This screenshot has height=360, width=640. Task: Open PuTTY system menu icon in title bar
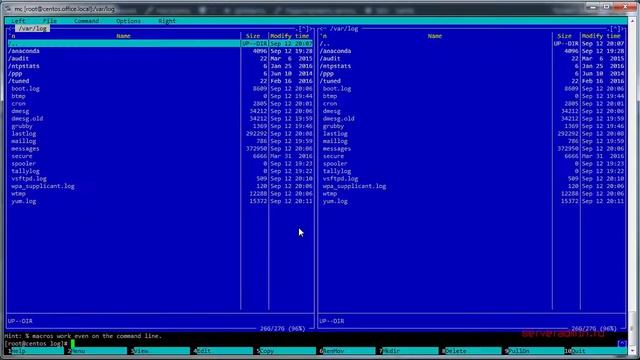[x=8, y=9]
